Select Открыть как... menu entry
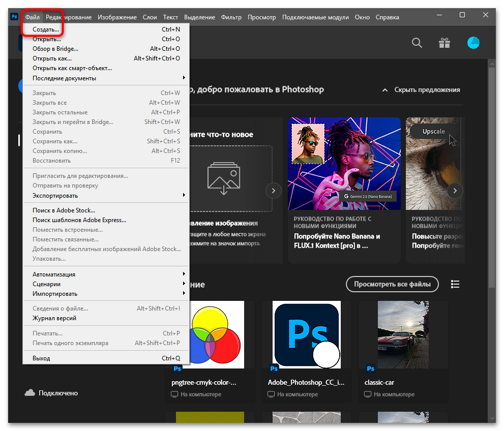The height and width of the screenshot is (431, 504). click(x=106, y=58)
